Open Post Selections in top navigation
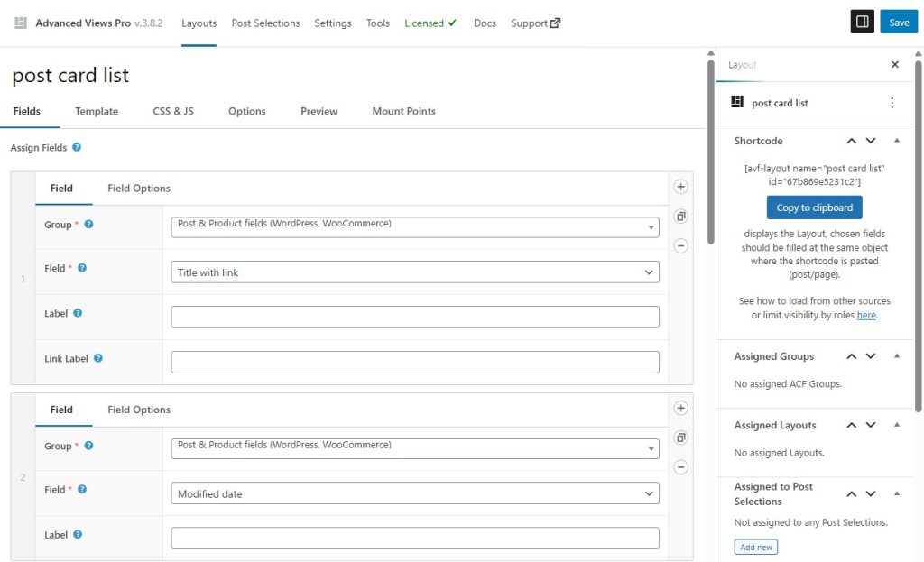The width and height of the screenshot is (924, 562). pyautogui.click(x=265, y=23)
